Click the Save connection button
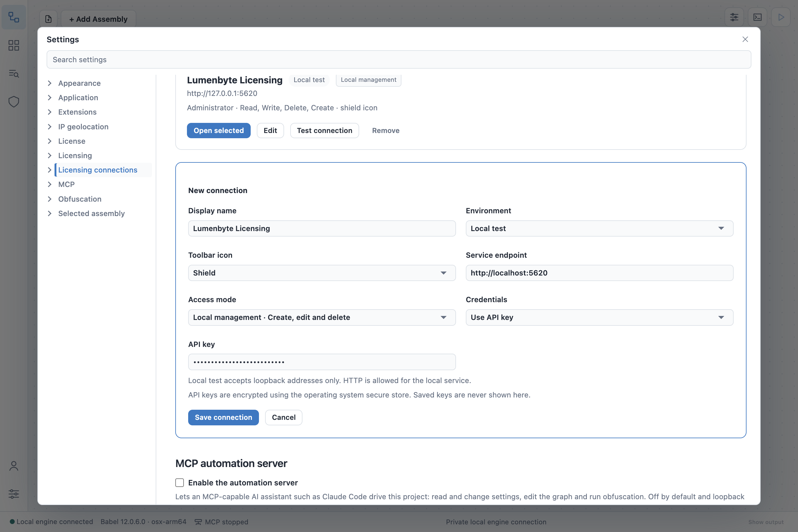The image size is (798, 532). point(223,417)
